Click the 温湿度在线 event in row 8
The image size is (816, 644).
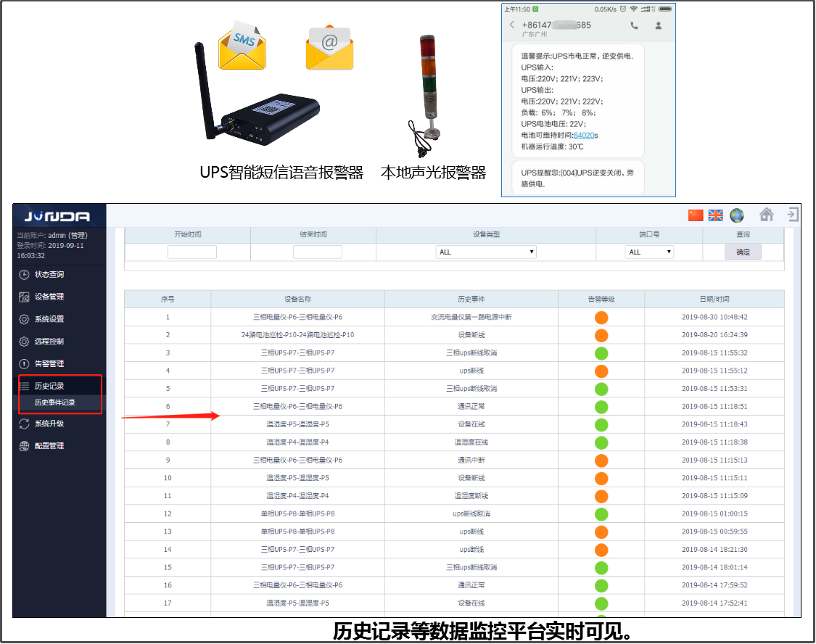tap(471, 442)
